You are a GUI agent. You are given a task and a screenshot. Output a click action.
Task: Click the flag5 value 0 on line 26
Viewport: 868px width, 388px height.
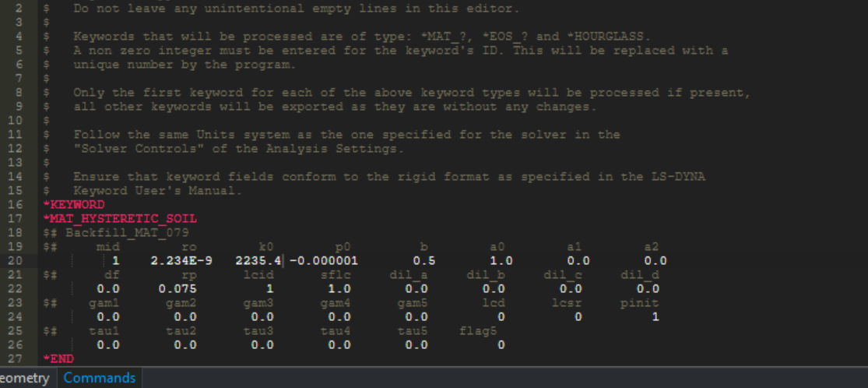[x=501, y=345]
